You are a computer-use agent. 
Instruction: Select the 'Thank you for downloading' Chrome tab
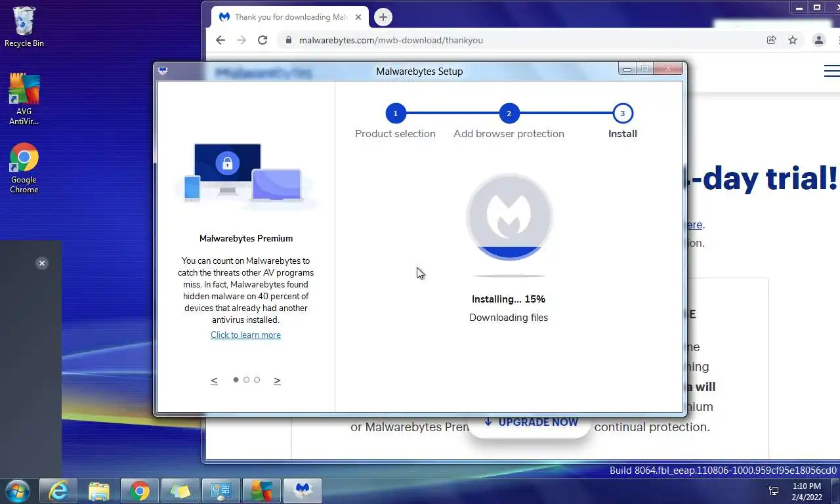click(290, 17)
